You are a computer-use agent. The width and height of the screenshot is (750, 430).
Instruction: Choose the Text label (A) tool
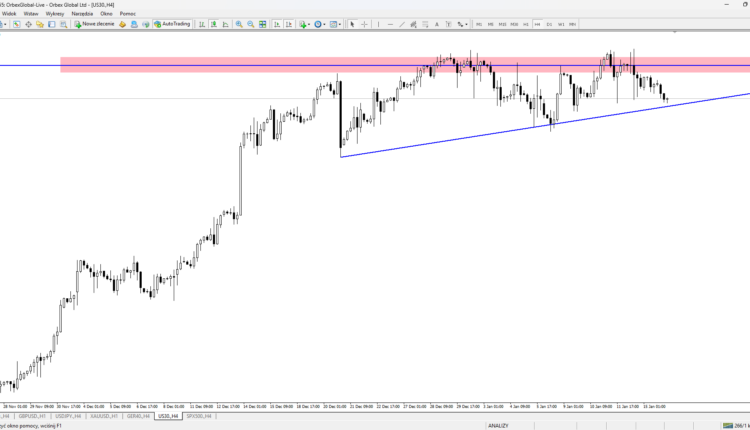click(436, 24)
